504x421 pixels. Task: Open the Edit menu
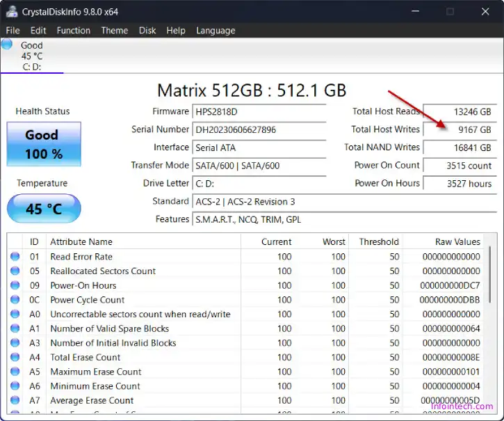[x=38, y=31]
